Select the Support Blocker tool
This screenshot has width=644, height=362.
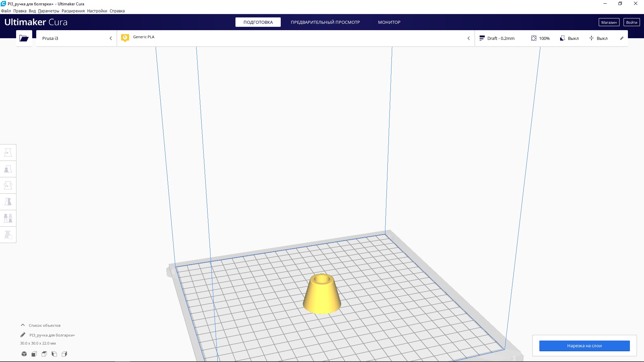click(x=8, y=235)
